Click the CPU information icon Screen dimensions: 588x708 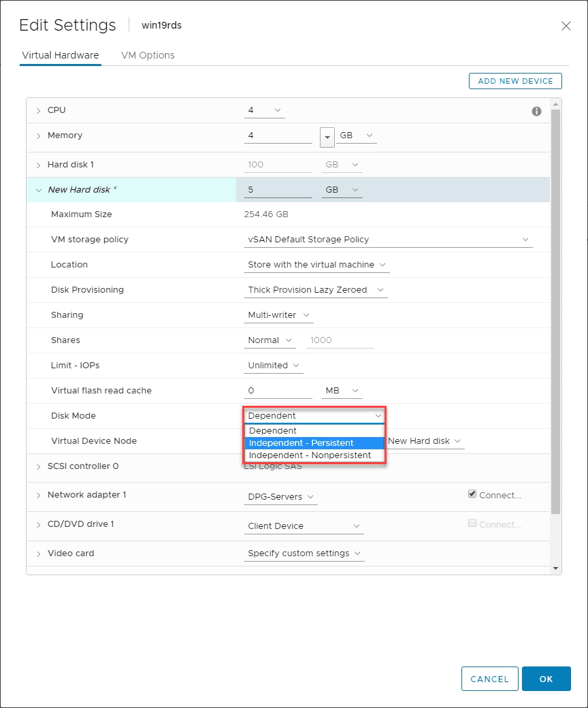(536, 111)
